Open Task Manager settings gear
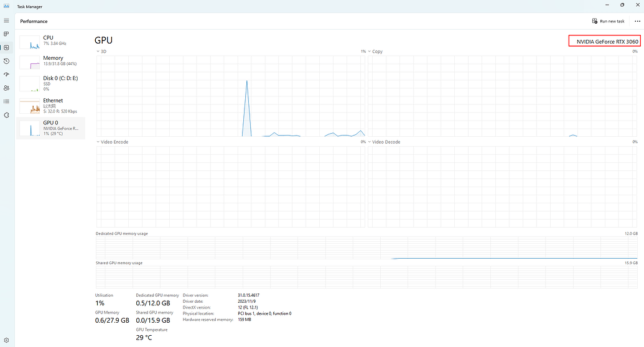The image size is (644, 347). [6, 340]
